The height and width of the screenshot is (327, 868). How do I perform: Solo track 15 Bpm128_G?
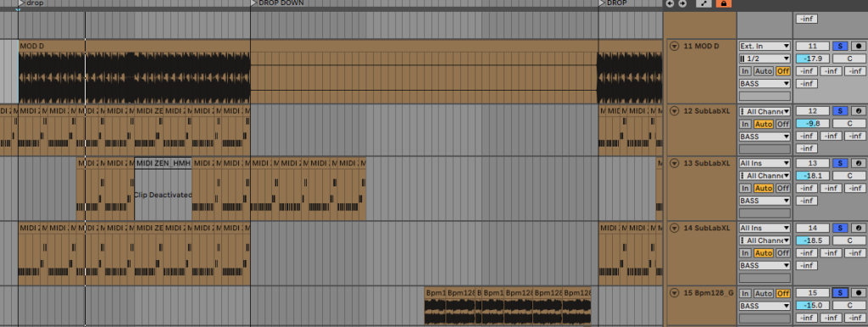tap(840, 293)
